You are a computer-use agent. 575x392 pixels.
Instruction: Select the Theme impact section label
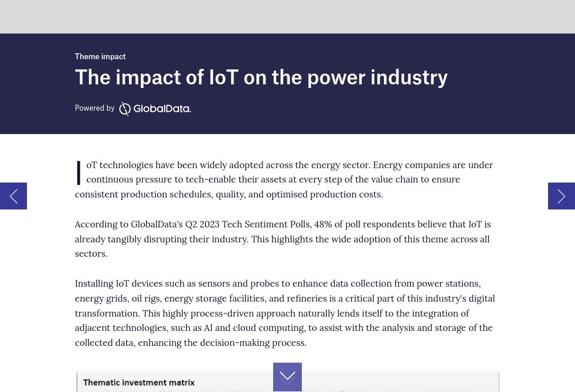100,56
